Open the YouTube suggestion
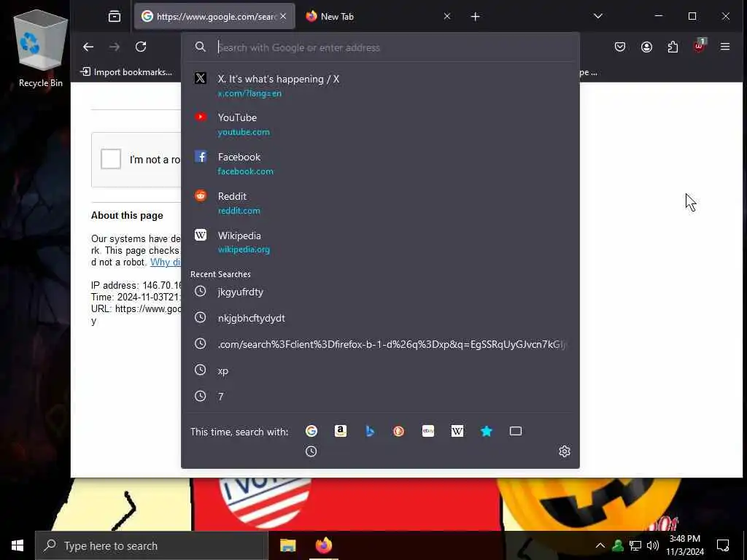This screenshot has width=747, height=560. point(380,124)
